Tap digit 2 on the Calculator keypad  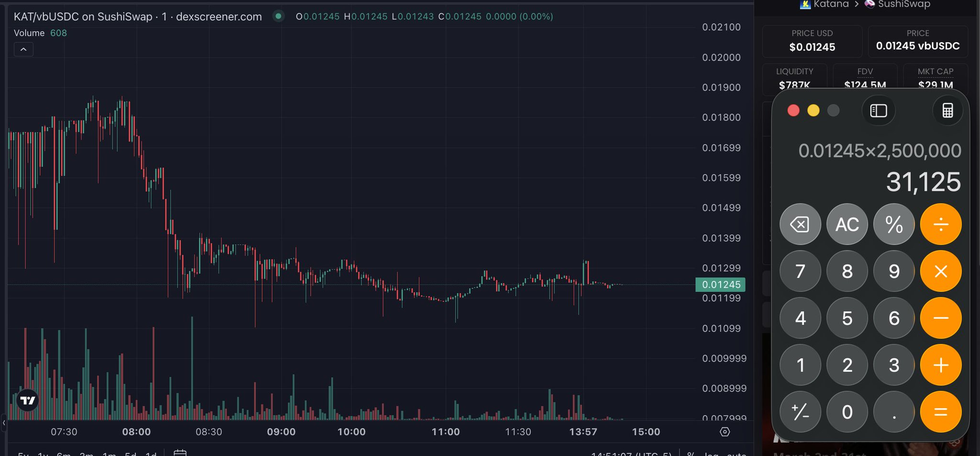[x=847, y=365]
